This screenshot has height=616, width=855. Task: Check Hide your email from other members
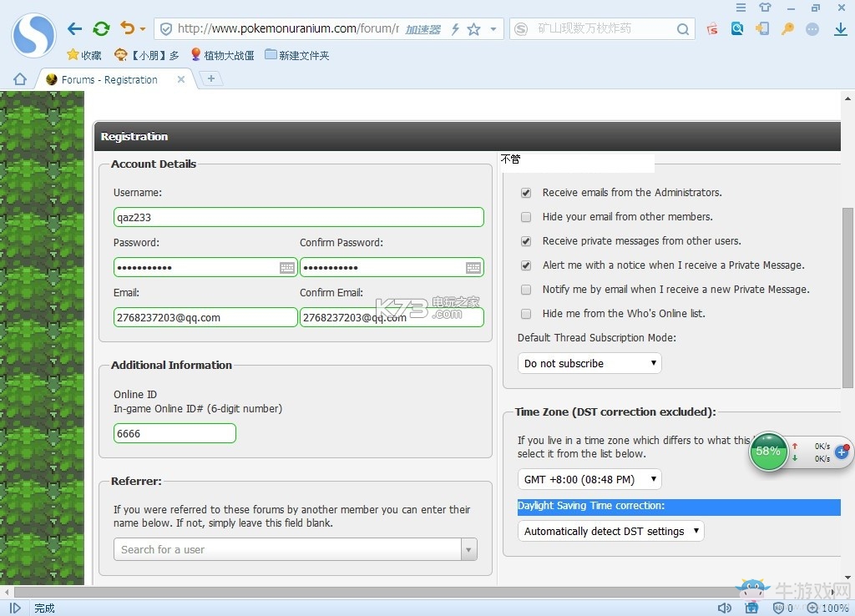point(526,217)
